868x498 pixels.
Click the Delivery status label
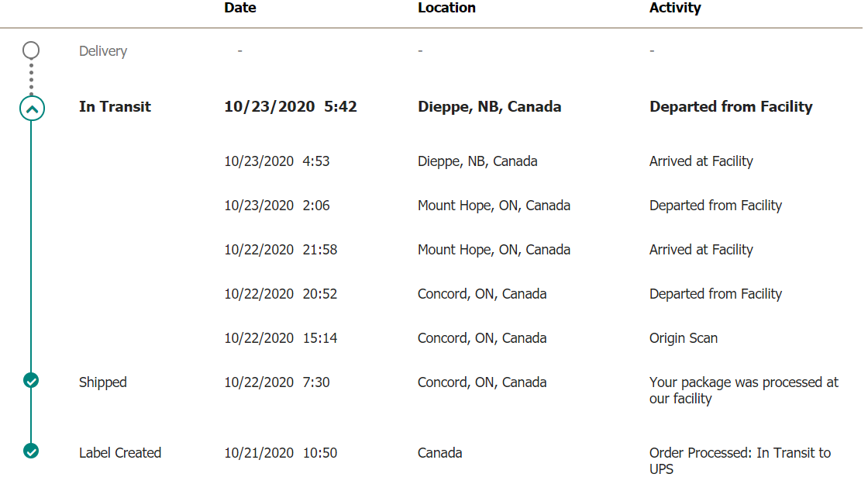pos(103,51)
